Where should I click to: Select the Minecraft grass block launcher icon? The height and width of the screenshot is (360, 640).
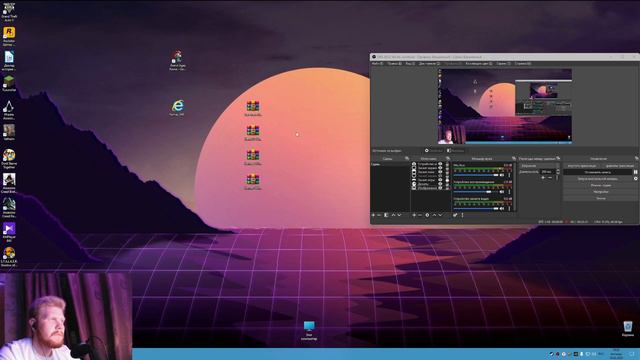9,83
